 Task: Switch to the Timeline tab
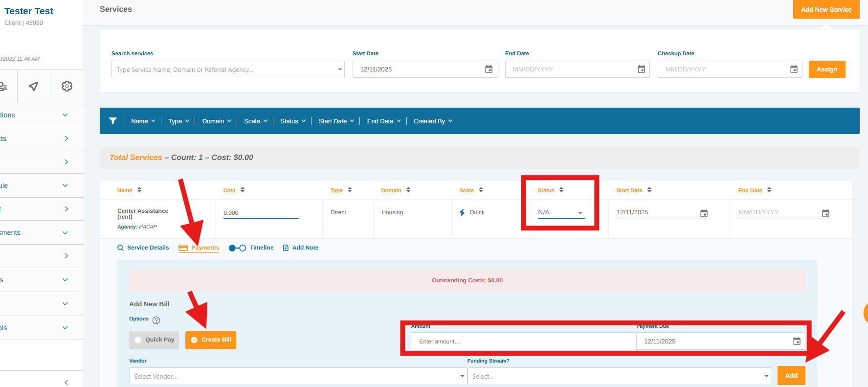[x=251, y=248]
